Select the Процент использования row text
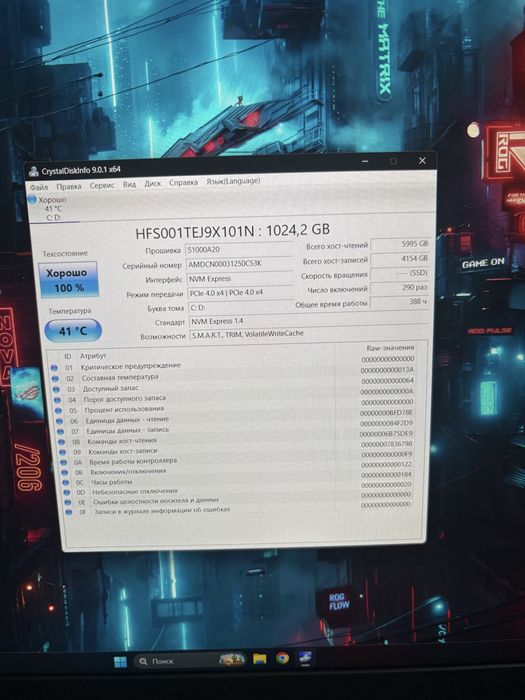The height and width of the screenshot is (700, 525). tap(124, 409)
